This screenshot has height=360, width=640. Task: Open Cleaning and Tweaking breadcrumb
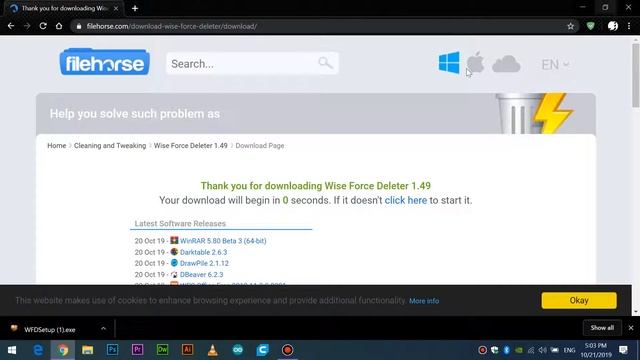point(110,146)
